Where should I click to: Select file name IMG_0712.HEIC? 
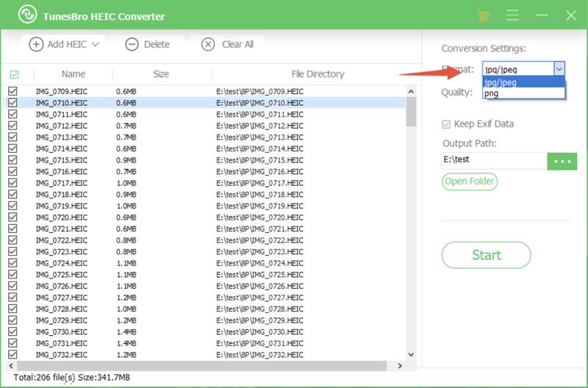62,126
